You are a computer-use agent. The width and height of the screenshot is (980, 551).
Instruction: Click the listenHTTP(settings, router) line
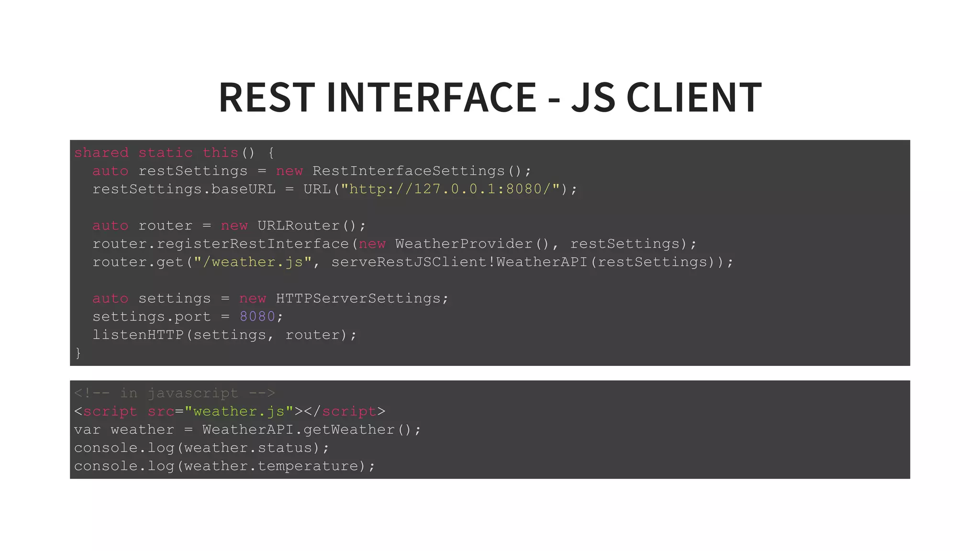coord(224,334)
